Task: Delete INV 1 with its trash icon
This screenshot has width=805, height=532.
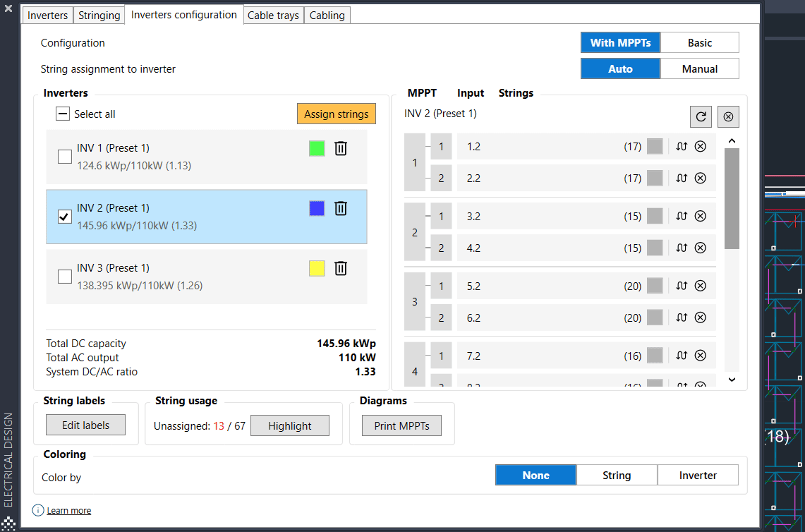Action: click(341, 148)
